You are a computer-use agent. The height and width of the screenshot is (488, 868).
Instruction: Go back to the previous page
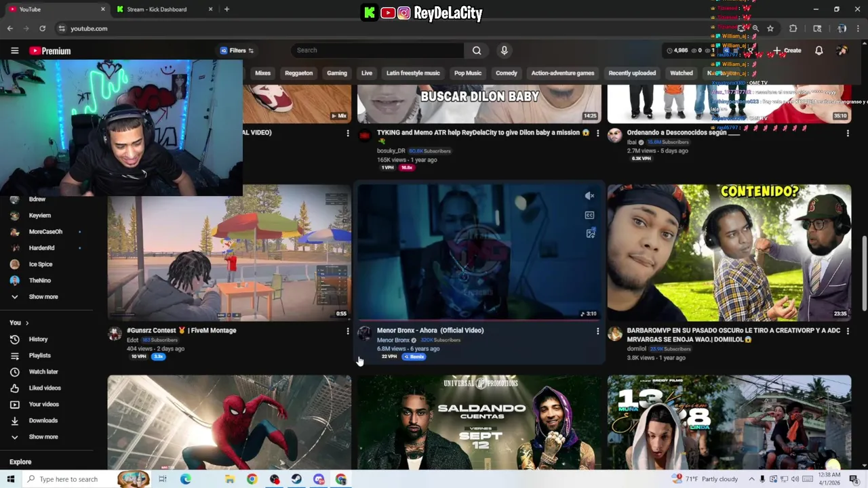9,28
